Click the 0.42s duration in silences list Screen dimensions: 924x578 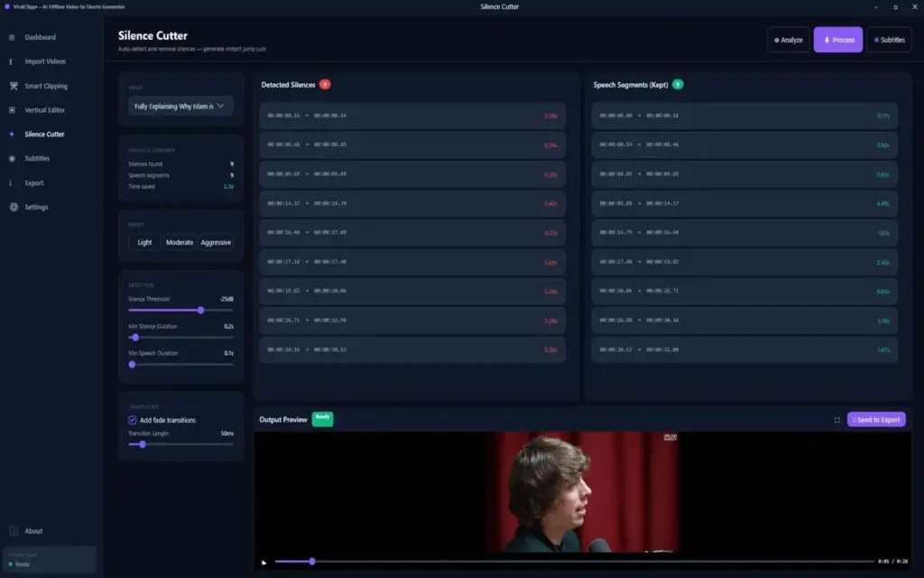550,203
